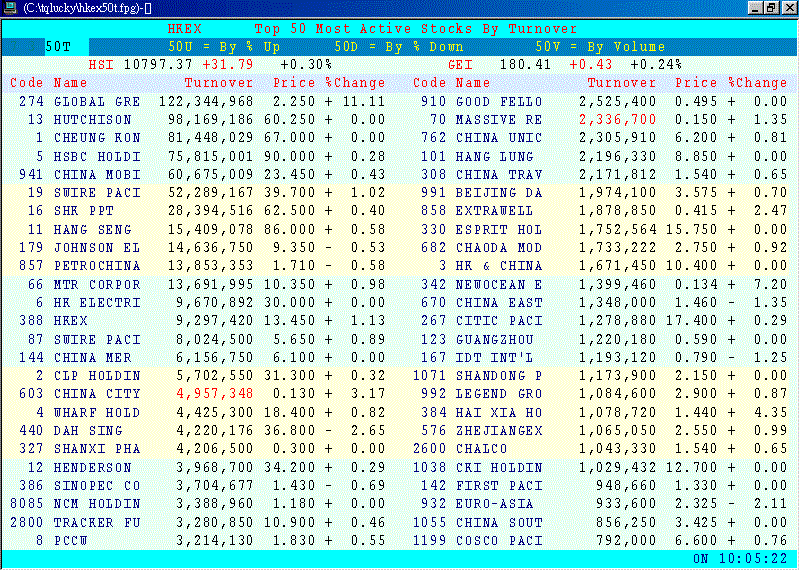Select the COSCO PACI stock name
Image resolution: width=799 pixels, height=571 pixels.
[x=499, y=540]
